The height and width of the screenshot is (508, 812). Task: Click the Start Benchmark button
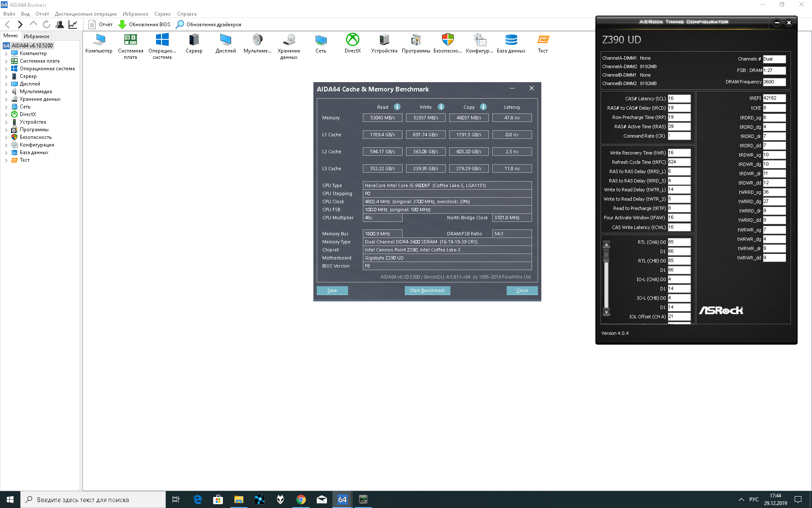click(x=427, y=290)
